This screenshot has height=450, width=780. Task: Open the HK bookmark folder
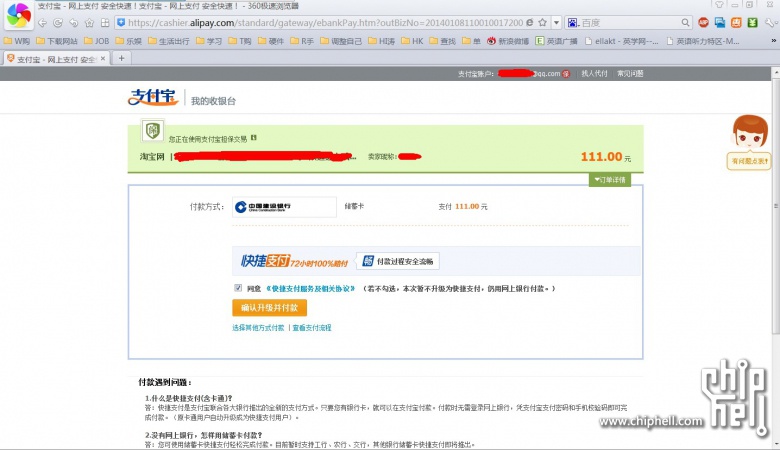[x=412, y=41]
